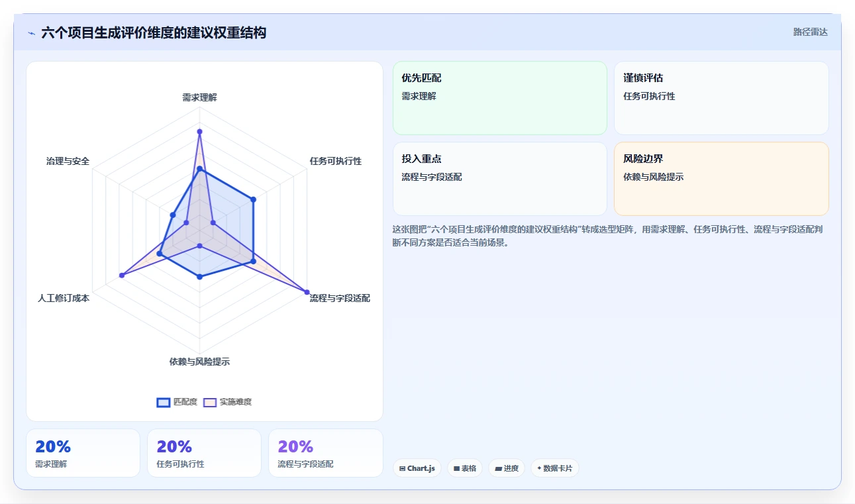Select the 优先匹配 card
This screenshot has height=504, width=855.
point(499,98)
